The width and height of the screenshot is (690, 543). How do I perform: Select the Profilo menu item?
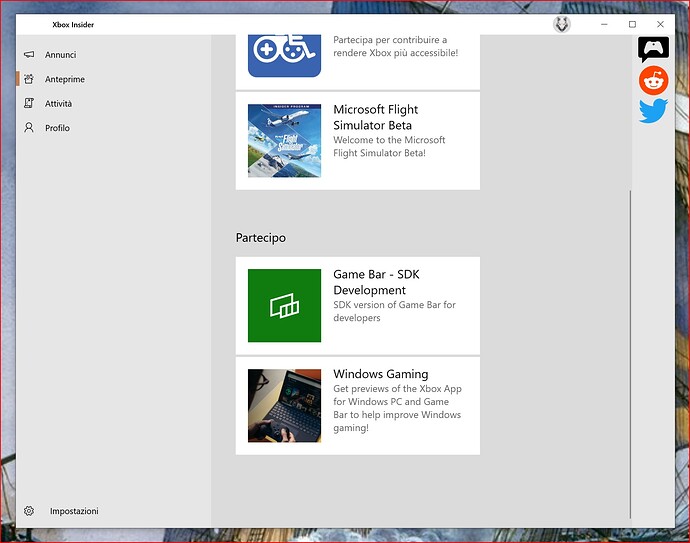tap(57, 128)
